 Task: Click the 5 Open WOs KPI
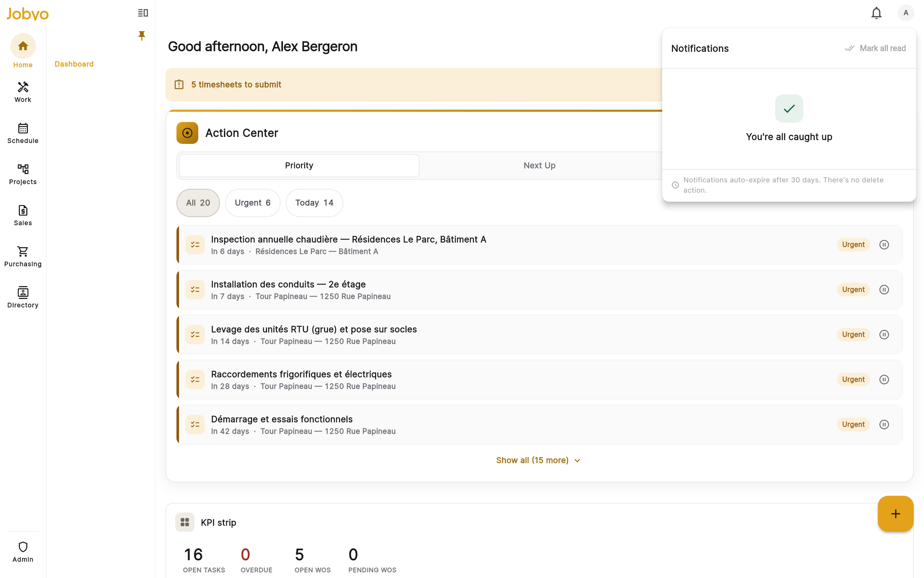[x=312, y=560]
